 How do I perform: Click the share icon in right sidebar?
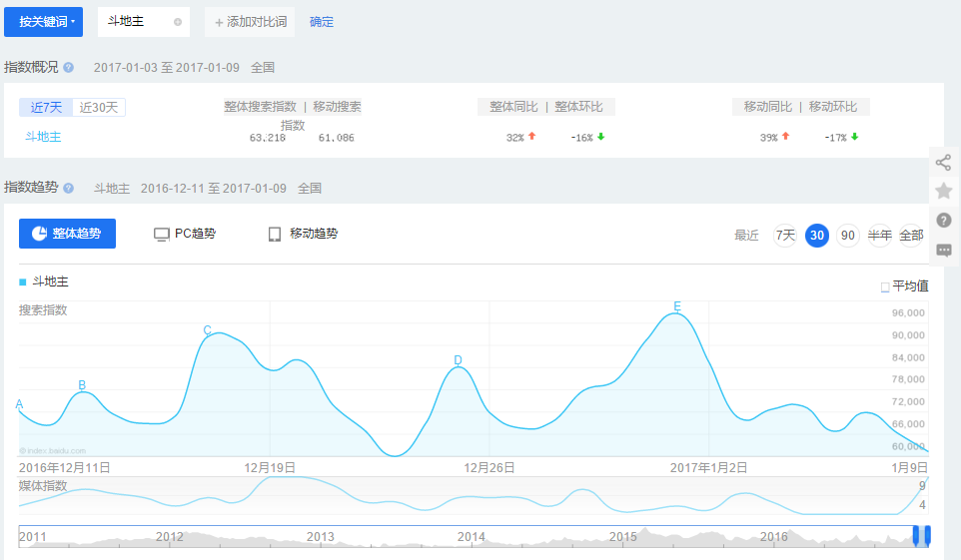[x=944, y=163]
